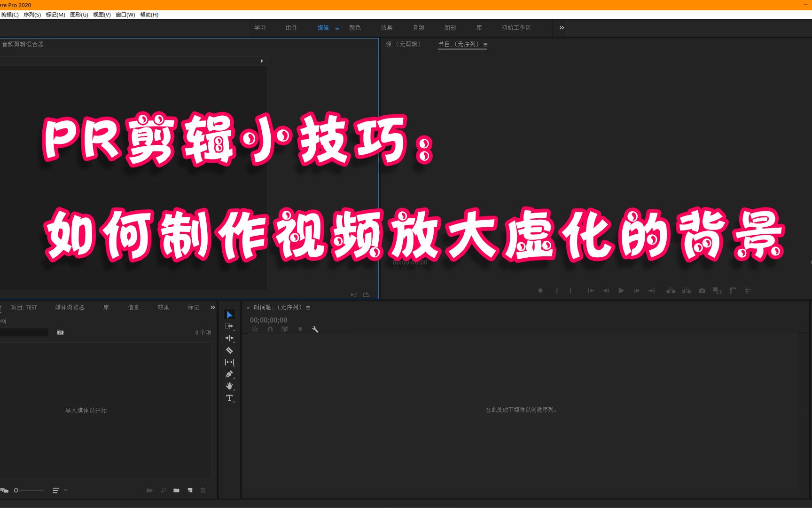
Task: Open the 节目 monitor panel menu
Action: pyautogui.click(x=486, y=44)
